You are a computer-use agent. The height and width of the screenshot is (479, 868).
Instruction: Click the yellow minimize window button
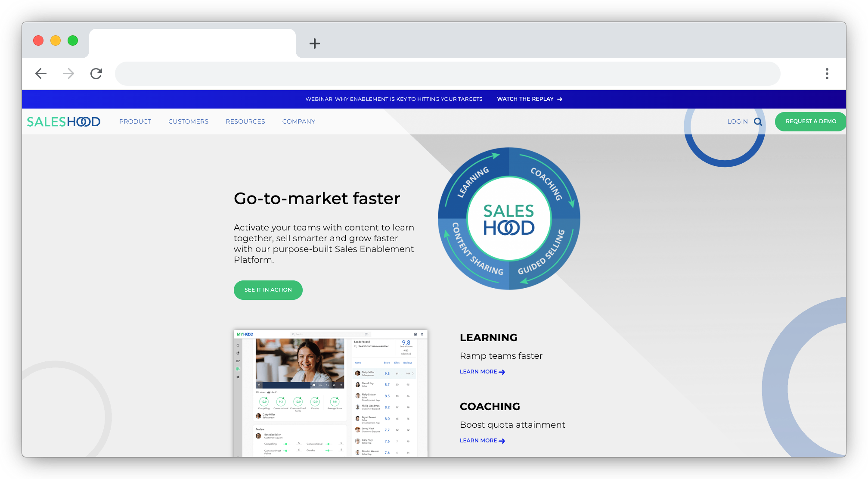[56, 40]
